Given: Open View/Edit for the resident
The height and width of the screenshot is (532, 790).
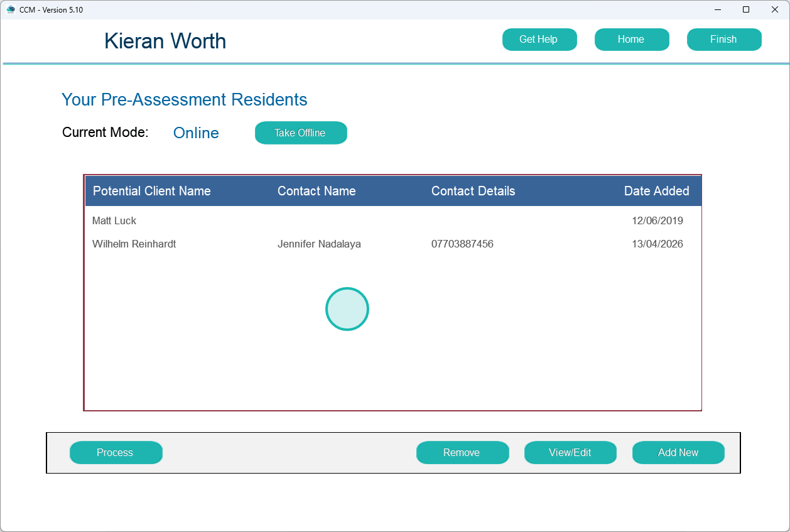Looking at the screenshot, I should click(x=570, y=453).
